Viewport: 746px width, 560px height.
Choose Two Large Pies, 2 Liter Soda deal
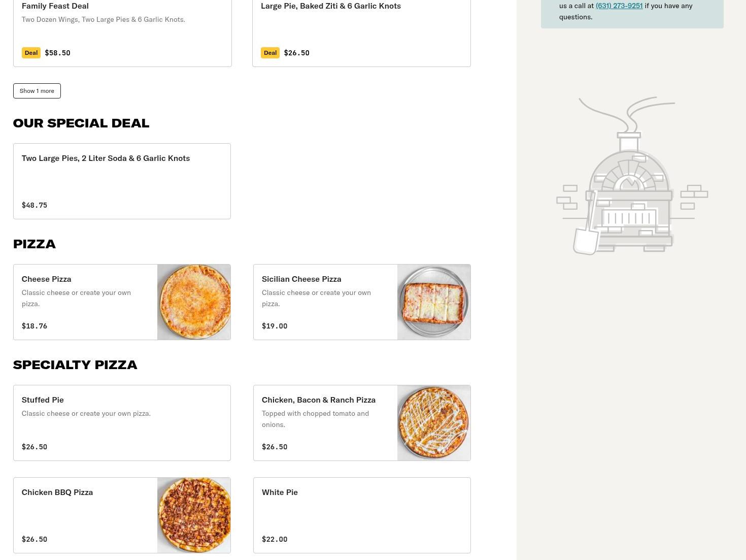click(x=106, y=158)
